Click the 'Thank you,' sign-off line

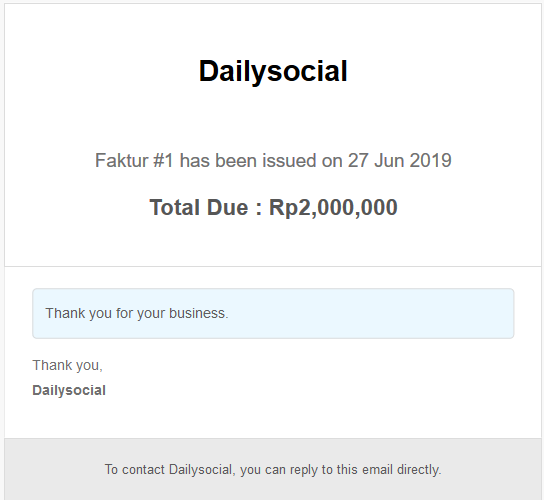(67, 365)
